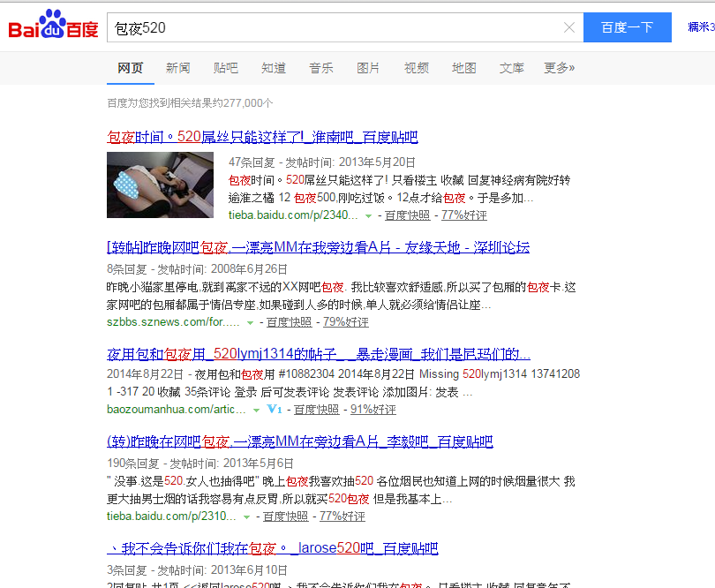Switch to the 图片 tab
Screen dimensions: 715x588
click(x=368, y=68)
